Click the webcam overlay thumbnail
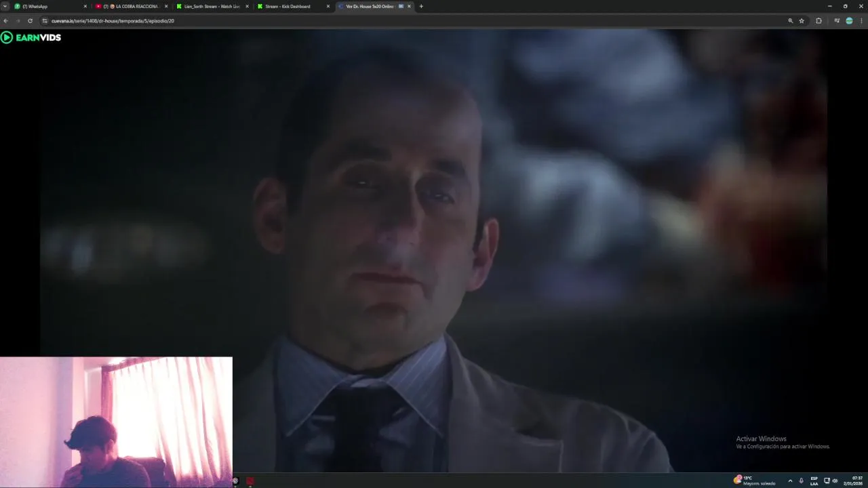868x488 pixels. click(x=116, y=422)
